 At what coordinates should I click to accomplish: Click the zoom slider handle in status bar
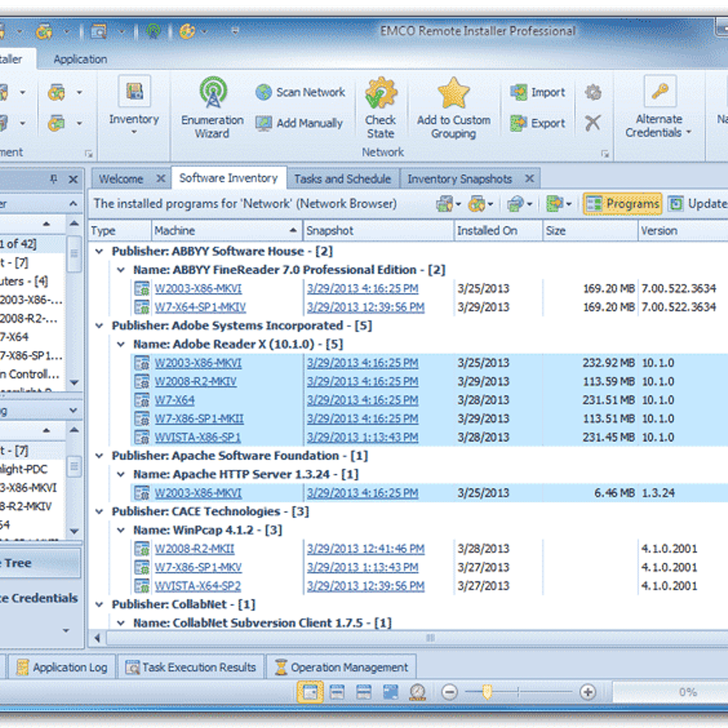487,692
